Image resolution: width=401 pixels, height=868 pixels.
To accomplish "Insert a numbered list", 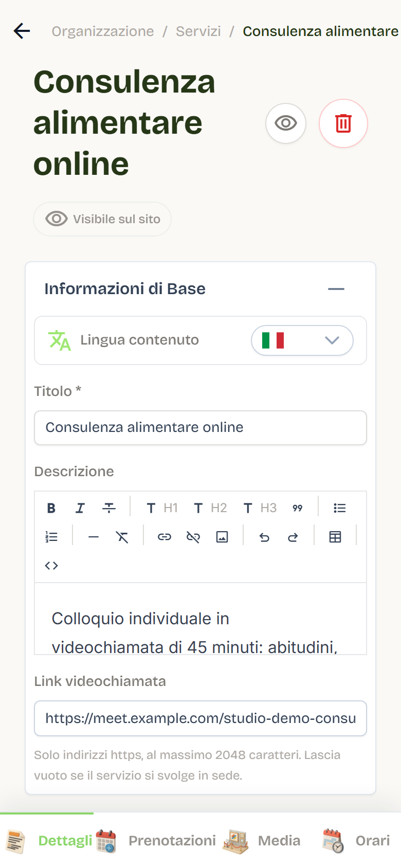I will [51, 537].
